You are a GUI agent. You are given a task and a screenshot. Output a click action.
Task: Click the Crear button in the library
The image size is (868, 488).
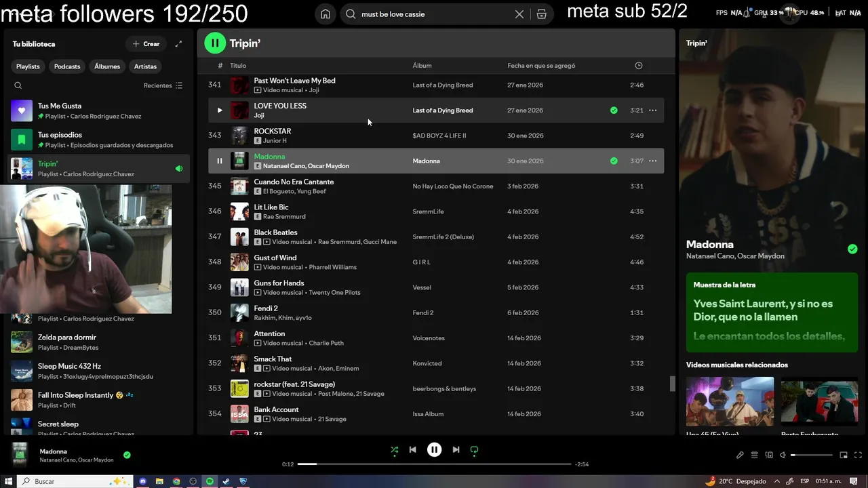coord(146,44)
